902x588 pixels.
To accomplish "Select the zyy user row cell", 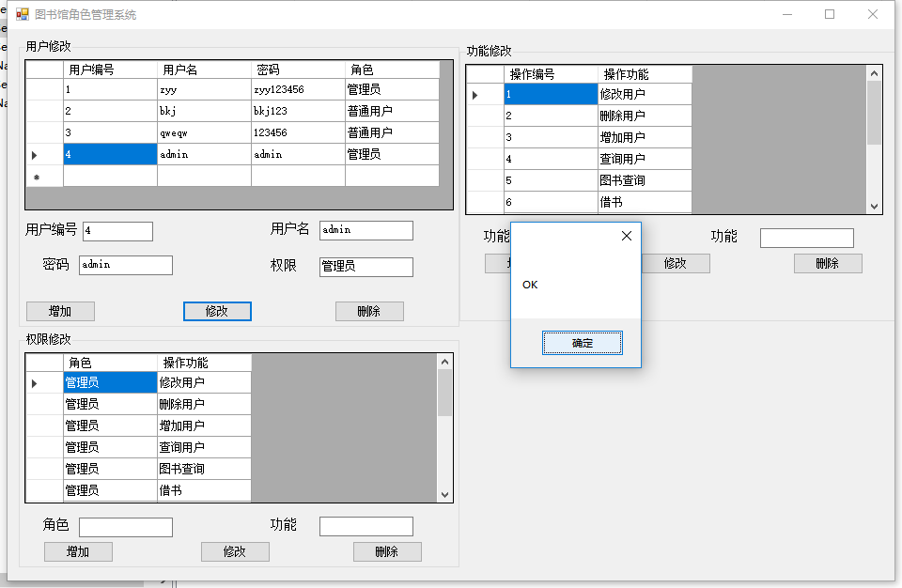I will pos(204,90).
